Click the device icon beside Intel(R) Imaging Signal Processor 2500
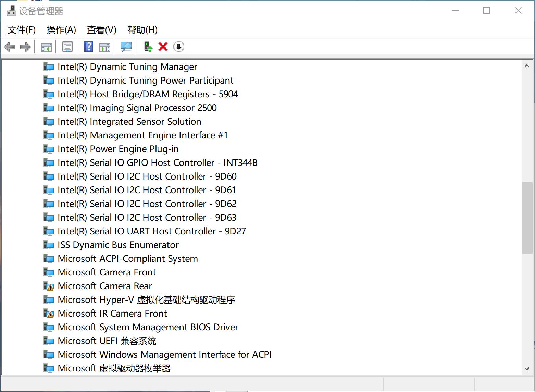The image size is (535, 392). point(49,108)
